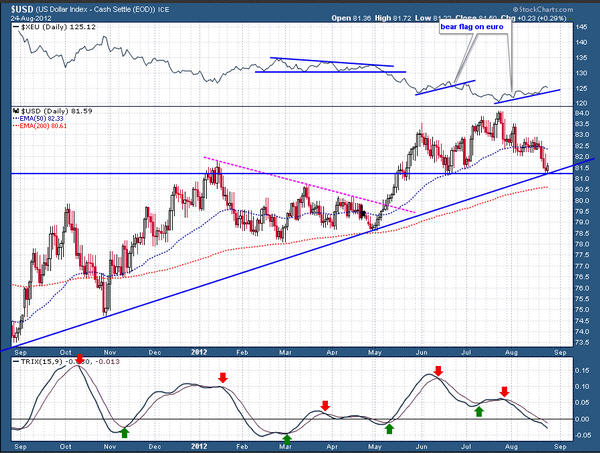Click the magenta dashed trendline in the price panel
This screenshot has width=600, height=453.
coord(300,184)
